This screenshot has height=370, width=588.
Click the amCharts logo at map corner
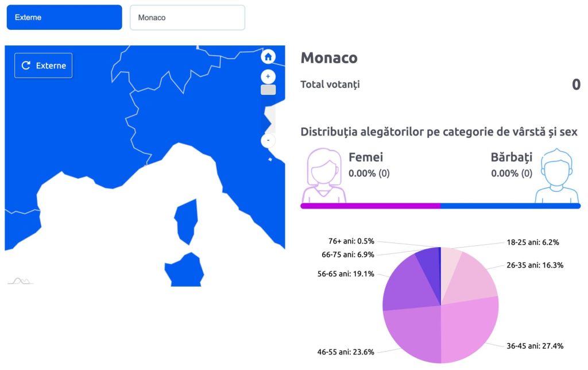pos(21,281)
